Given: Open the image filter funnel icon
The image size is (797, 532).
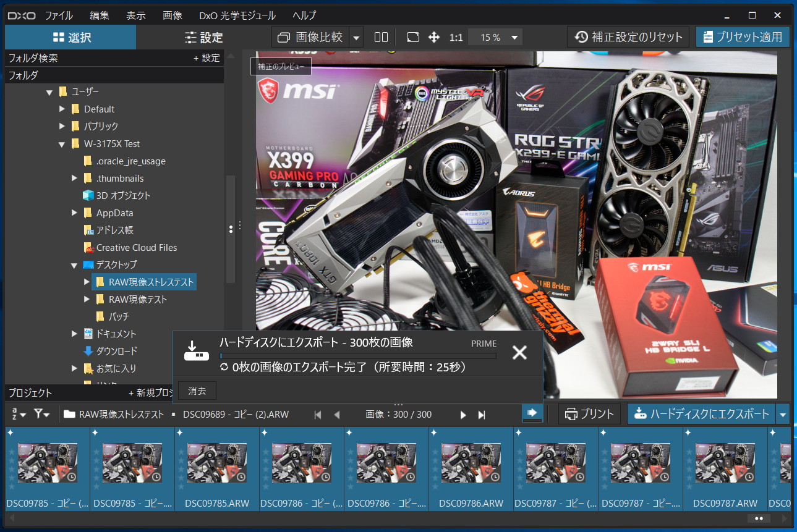Looking at the screenshot, I should 42,414.
